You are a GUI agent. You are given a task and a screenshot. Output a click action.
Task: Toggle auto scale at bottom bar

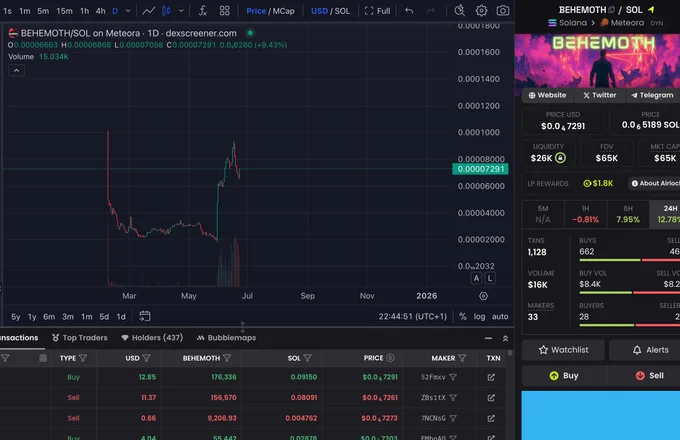(500, 316)
